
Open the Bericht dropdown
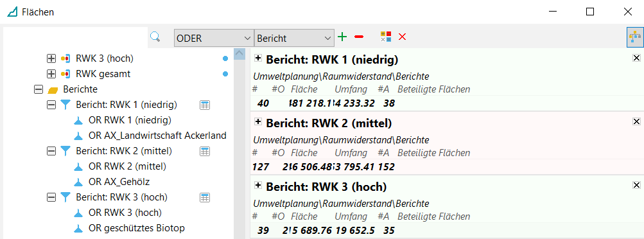(294, 38)
